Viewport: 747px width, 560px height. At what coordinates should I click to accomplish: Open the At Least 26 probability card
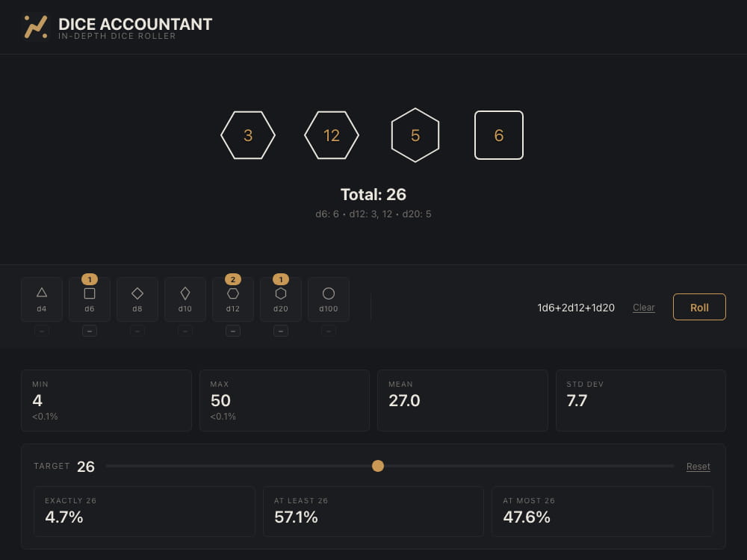click(373, 511)
